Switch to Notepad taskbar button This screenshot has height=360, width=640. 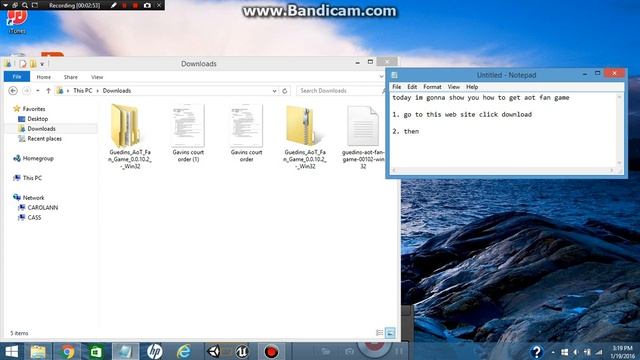(x=125, y=351)
